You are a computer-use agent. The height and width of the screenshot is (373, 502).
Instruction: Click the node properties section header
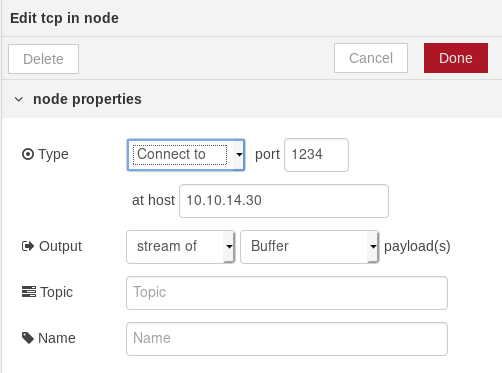point(252,99)
